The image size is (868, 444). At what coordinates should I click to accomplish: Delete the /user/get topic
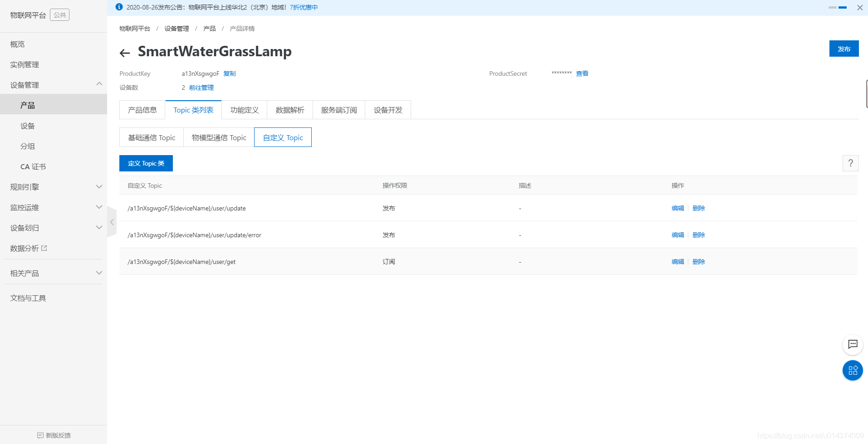click(699, 262)
